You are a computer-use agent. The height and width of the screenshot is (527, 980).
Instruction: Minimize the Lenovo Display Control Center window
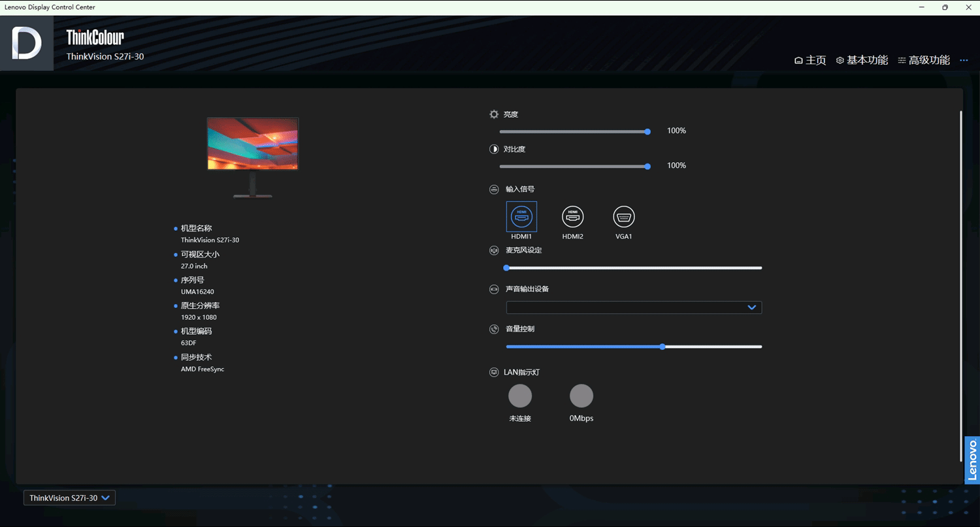click(922, 7)
